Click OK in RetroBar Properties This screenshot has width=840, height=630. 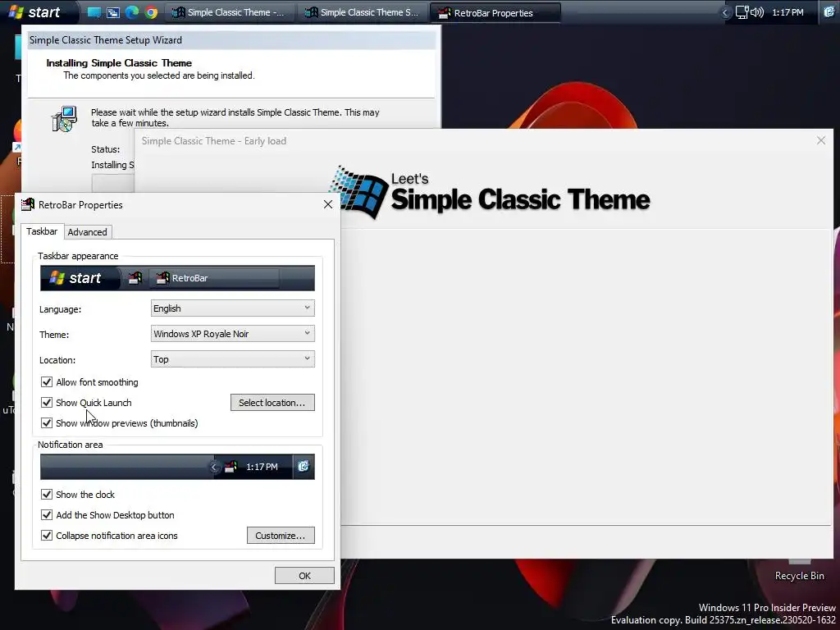304,575
